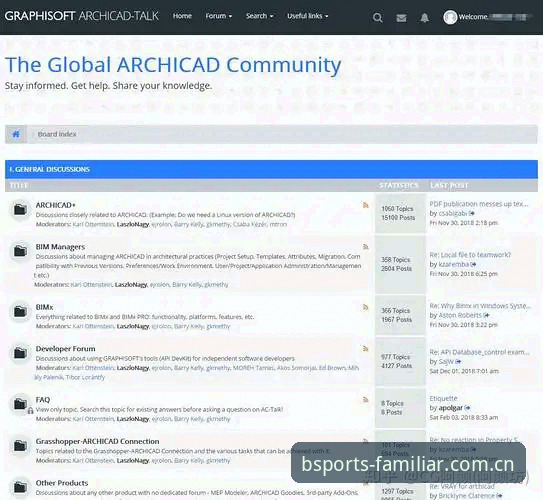This screenshot has width=543, height=500.
Task: Open the private messages envelope icon
Action: point(401,18)
